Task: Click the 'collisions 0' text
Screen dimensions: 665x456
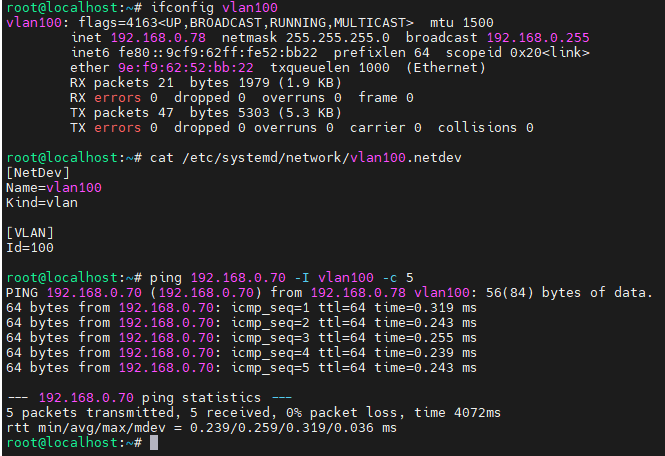Action: tap(486, 128)
